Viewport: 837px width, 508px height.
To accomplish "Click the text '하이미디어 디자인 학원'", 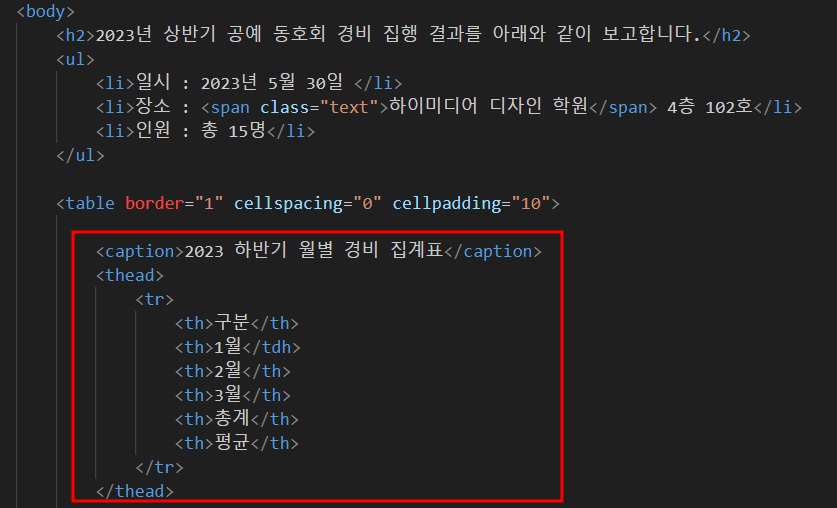I will (488, 106).
